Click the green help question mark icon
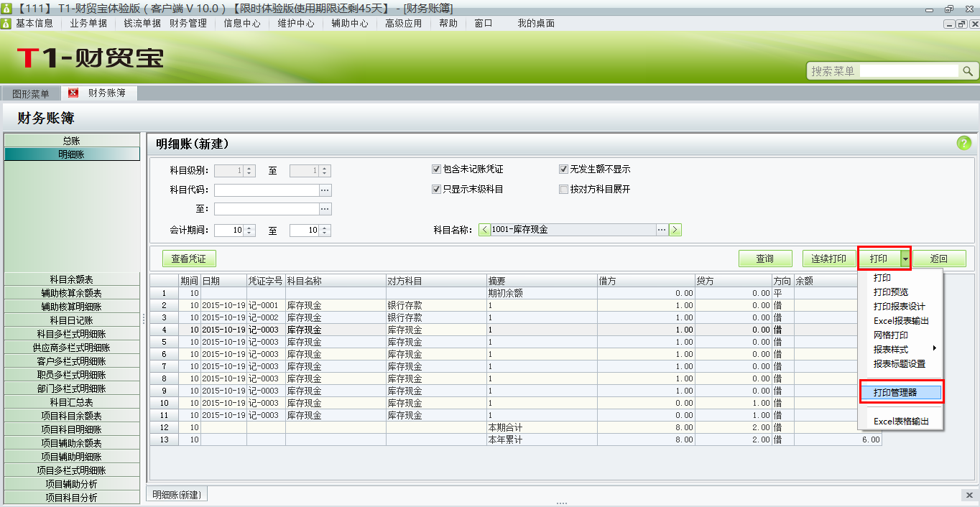Screen dimensions: 980x507 [963, 143]
